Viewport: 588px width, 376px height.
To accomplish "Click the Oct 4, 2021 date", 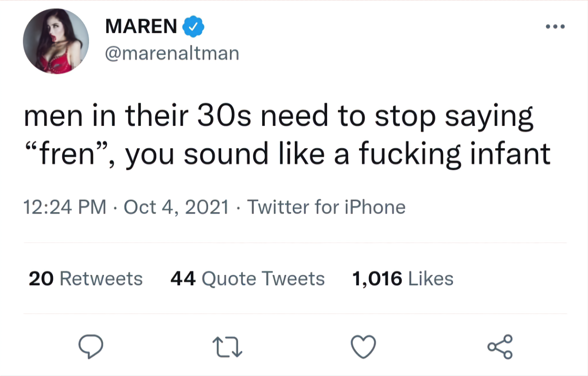I will (x=176, y=207).
